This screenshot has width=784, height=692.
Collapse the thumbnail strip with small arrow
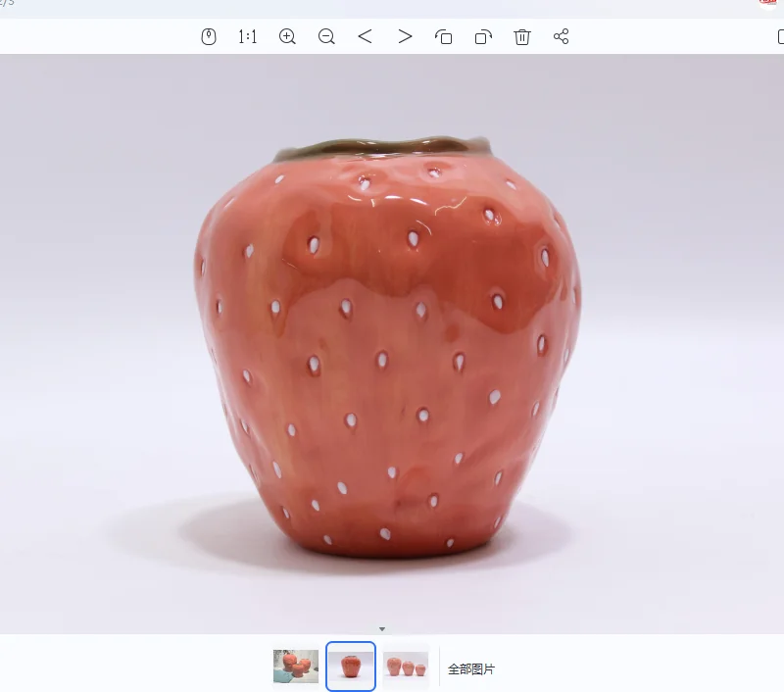click(x=382, y=629)
